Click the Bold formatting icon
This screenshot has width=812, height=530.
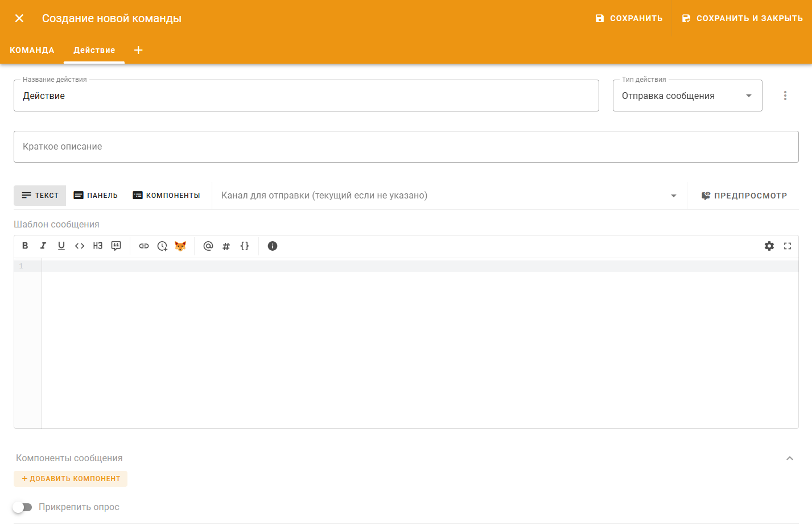tap(25, 246)
